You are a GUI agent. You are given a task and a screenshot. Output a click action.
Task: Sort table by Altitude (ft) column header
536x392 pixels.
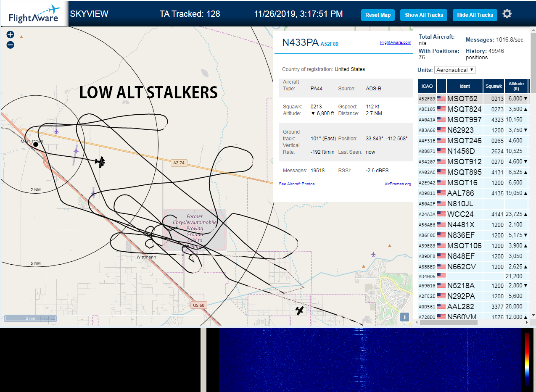click(x=516, y=86)
